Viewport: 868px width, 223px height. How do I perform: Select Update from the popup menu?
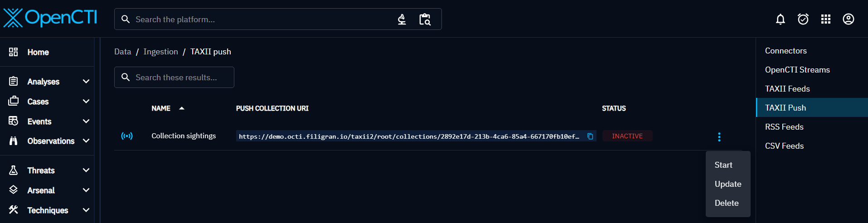pyautogui.click(x=728, y=184)
